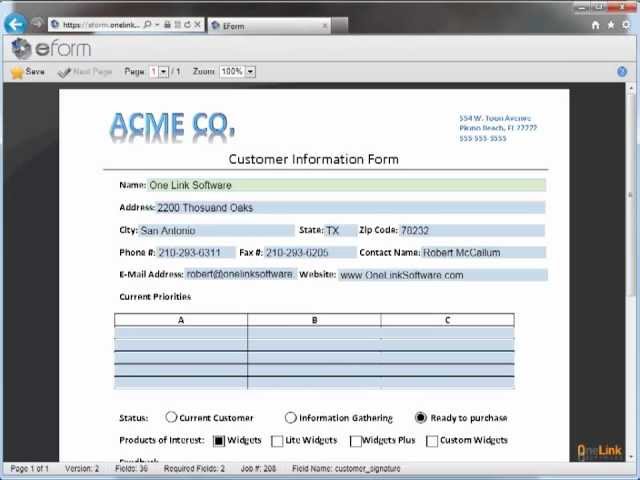Check the Widgets Plus checkbox
This screenshot has height=480, width=640.
[x=356, y=441]
